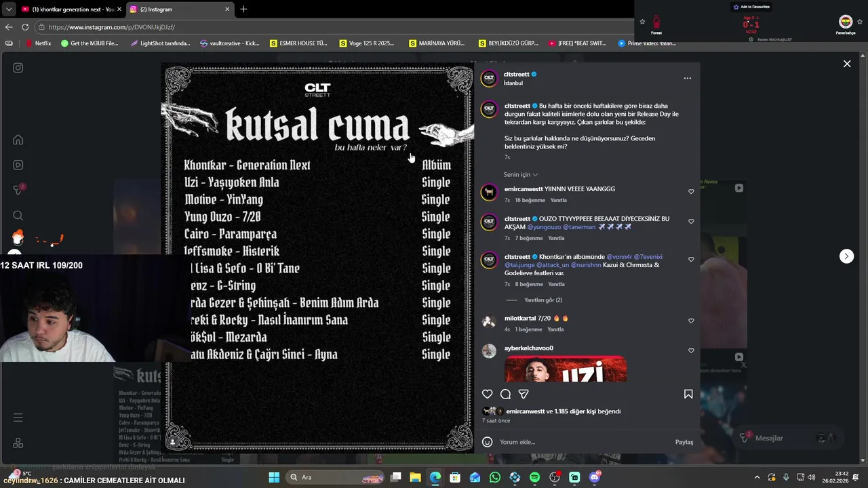Open Spotify from the taskbar

pyautogui.click(x=534, y=477)
